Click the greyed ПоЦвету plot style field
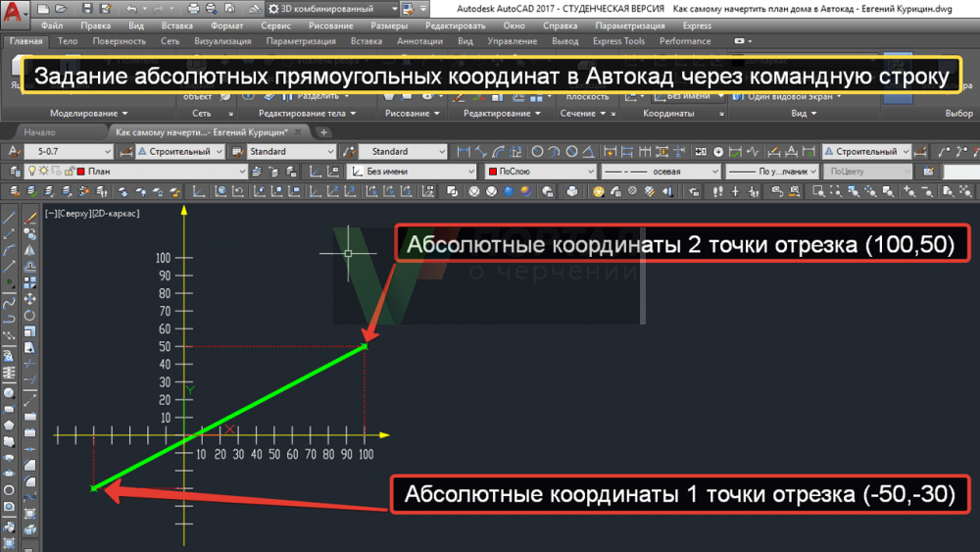Image resolution: width=980 pixels, height=552 pixels. point(867,171)
